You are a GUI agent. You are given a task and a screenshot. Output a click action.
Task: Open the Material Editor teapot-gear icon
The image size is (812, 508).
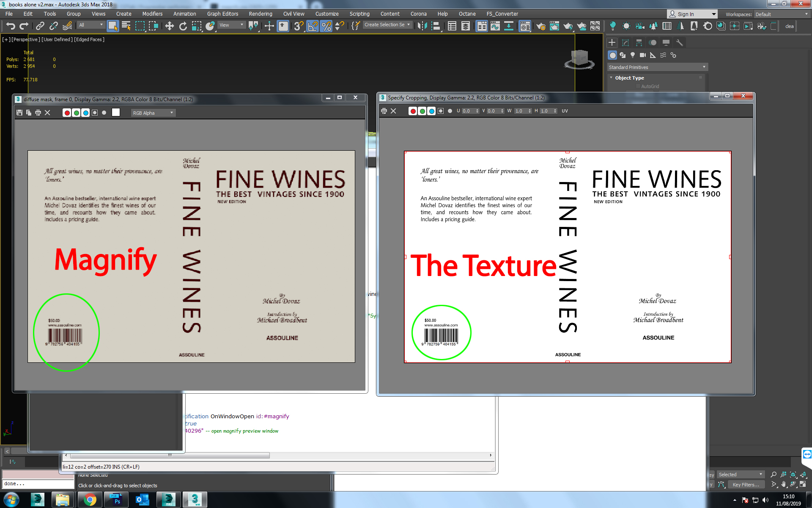[540, 26]
